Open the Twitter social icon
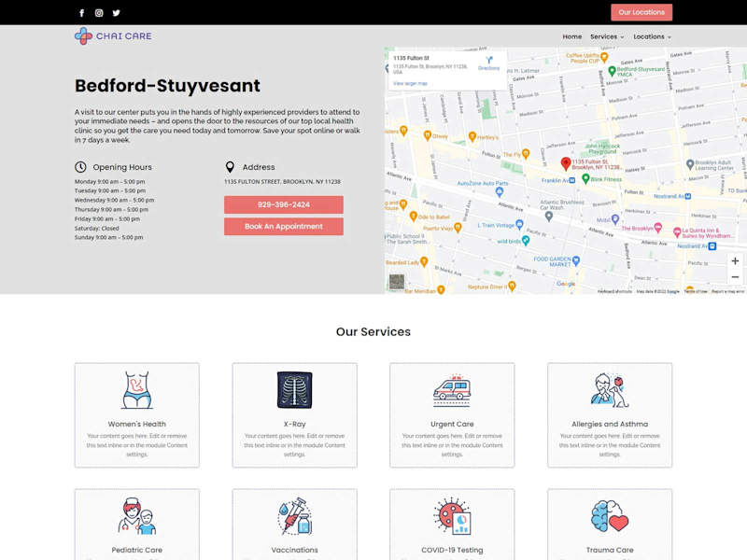The width and height of the screenshot is (747, 560). [x=116, y=13]
